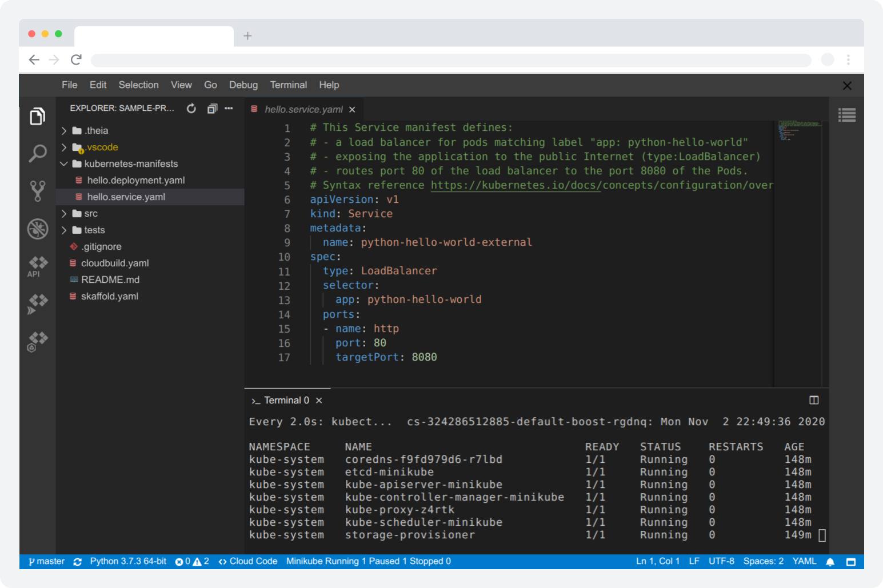
Task: Click the Python 3.7.3 interpreter selector
Action: pos(127,561)
